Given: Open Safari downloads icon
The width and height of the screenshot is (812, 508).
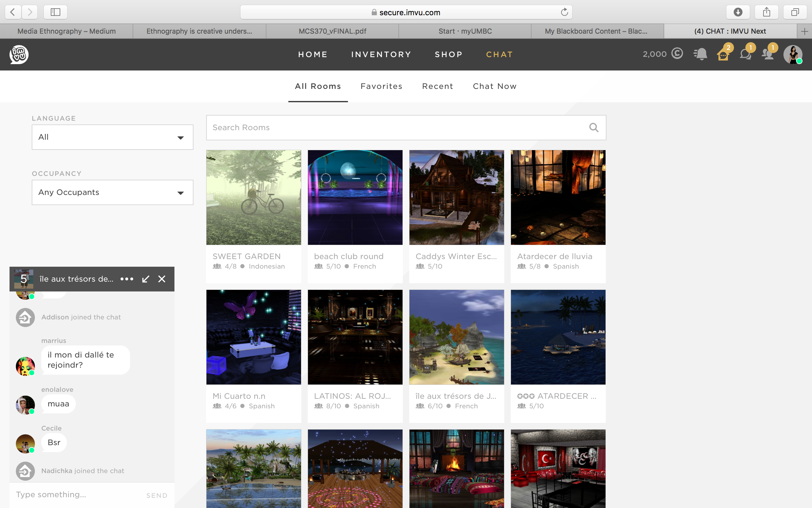Looking at the screenshot, I should tap(738, 12).
